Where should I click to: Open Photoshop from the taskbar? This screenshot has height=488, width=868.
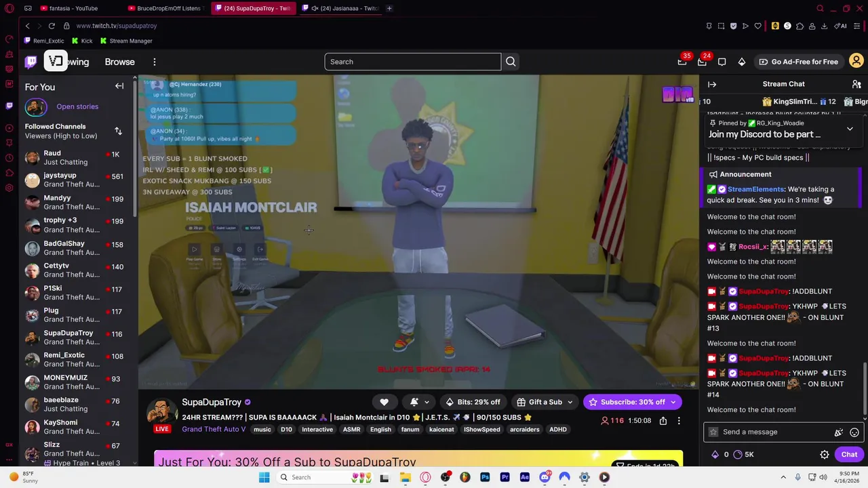(485, 477)
